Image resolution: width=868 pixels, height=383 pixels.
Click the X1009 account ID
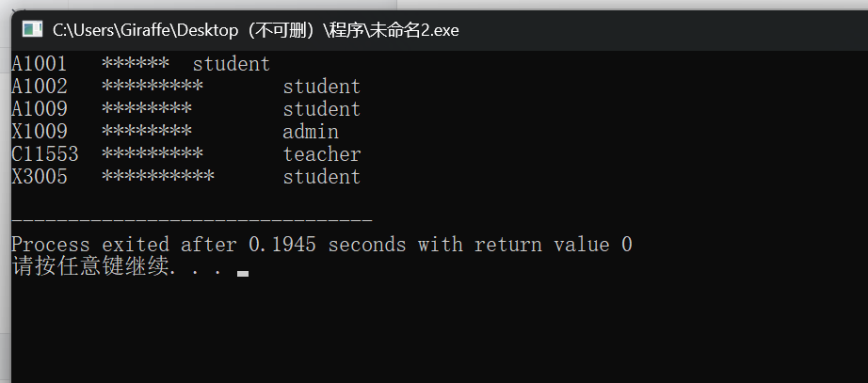coord(40,132)
